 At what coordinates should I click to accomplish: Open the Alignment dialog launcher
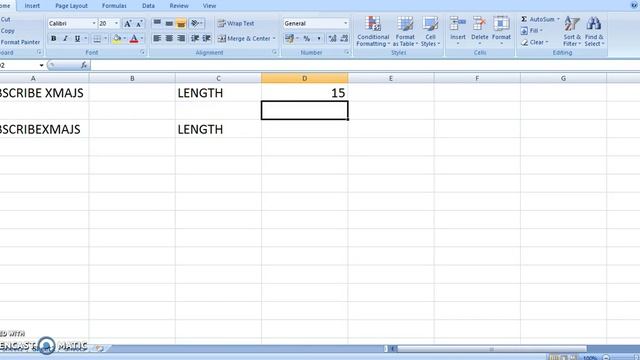click(274, 52)
